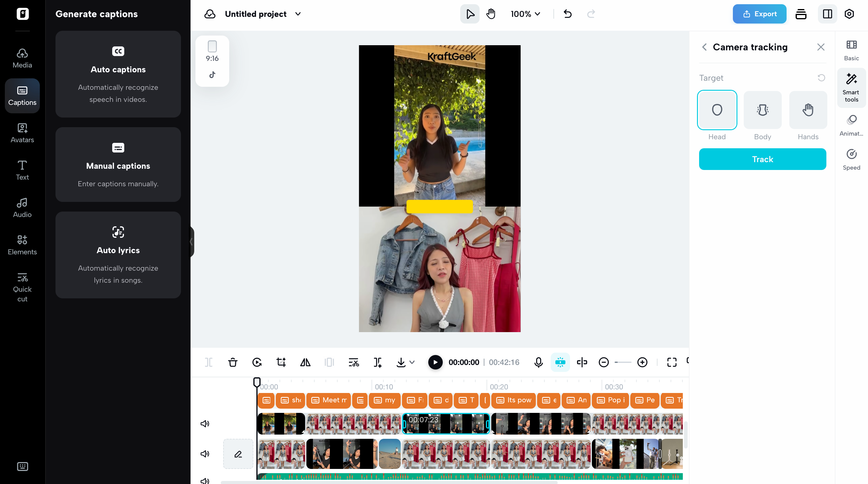Select Body as tracking target
This screenshot has width=868, height=484.
[x=762, y=110]
